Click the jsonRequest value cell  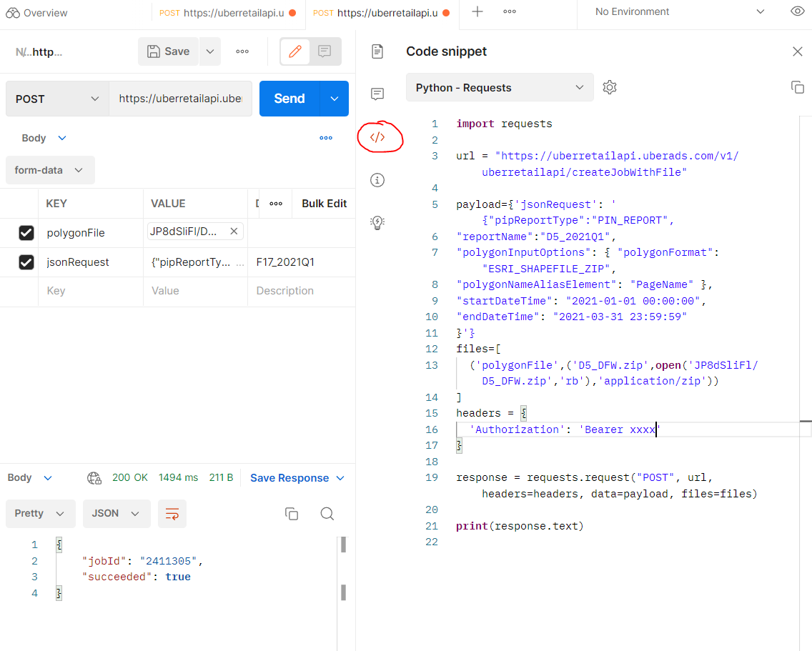coord(195,262)
